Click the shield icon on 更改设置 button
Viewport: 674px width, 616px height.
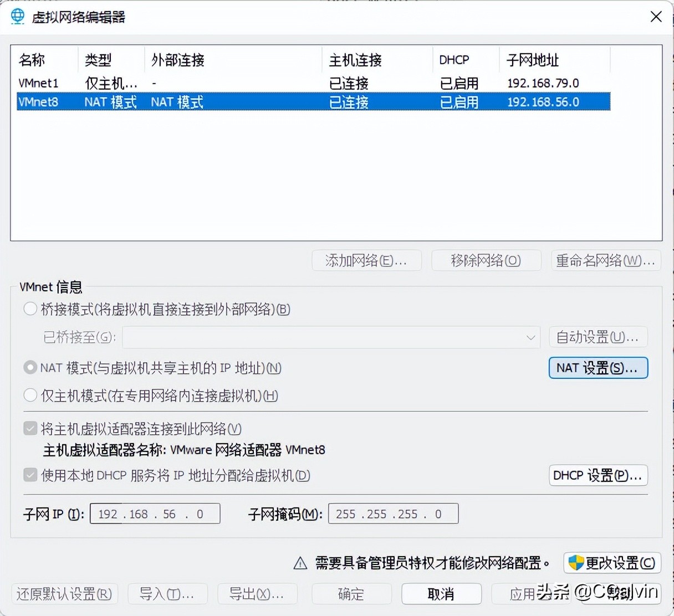tap(576, 563)
